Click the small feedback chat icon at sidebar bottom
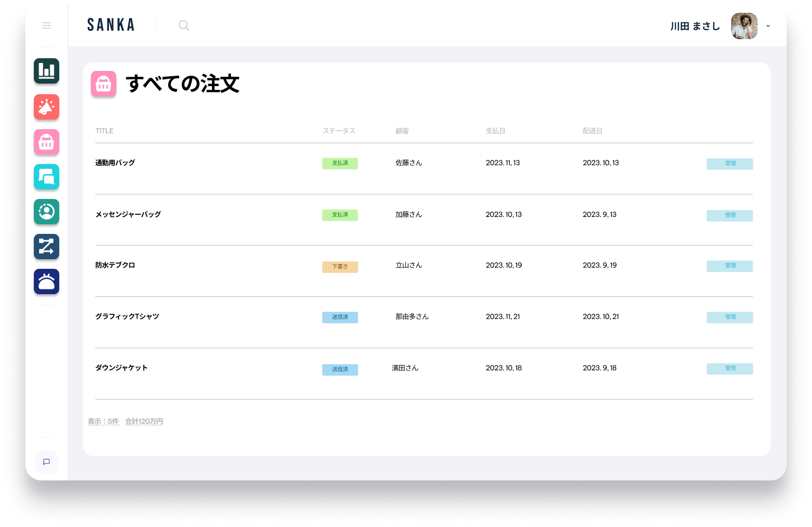The height and width of the screenshot is (527, 812). coord(47,462)
